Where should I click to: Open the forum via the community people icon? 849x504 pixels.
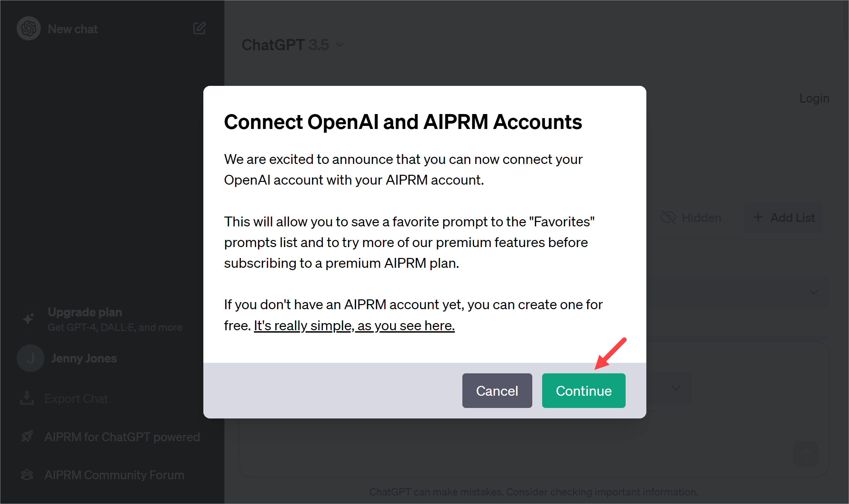click(27, 475)
